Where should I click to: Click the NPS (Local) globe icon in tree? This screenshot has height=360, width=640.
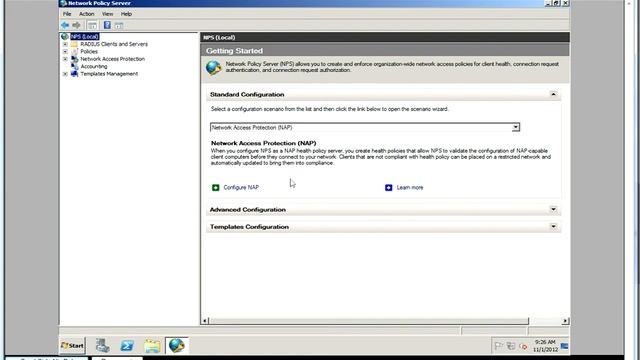65,37
